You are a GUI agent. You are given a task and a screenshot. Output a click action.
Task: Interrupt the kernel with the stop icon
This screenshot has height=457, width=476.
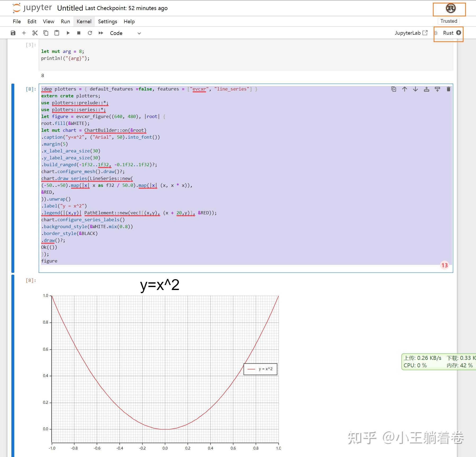click(x=79, y=33)
